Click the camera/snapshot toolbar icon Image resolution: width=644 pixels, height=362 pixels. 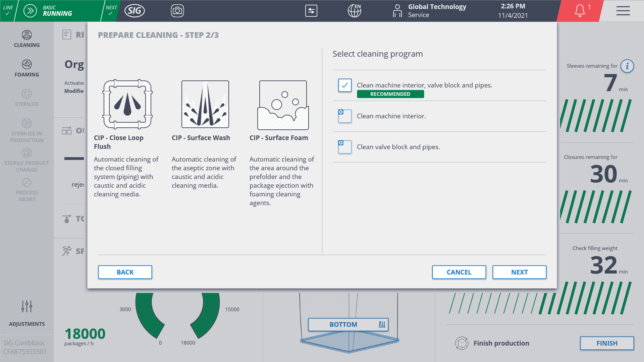pos(177,11)
